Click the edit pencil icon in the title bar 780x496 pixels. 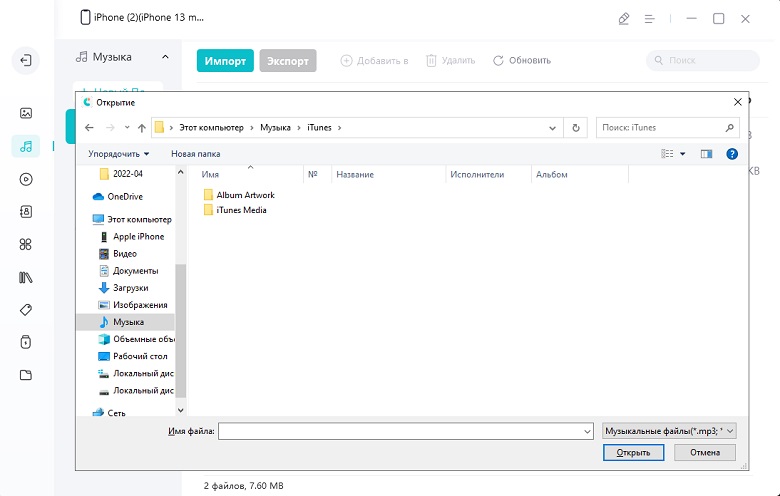[624, 19]
